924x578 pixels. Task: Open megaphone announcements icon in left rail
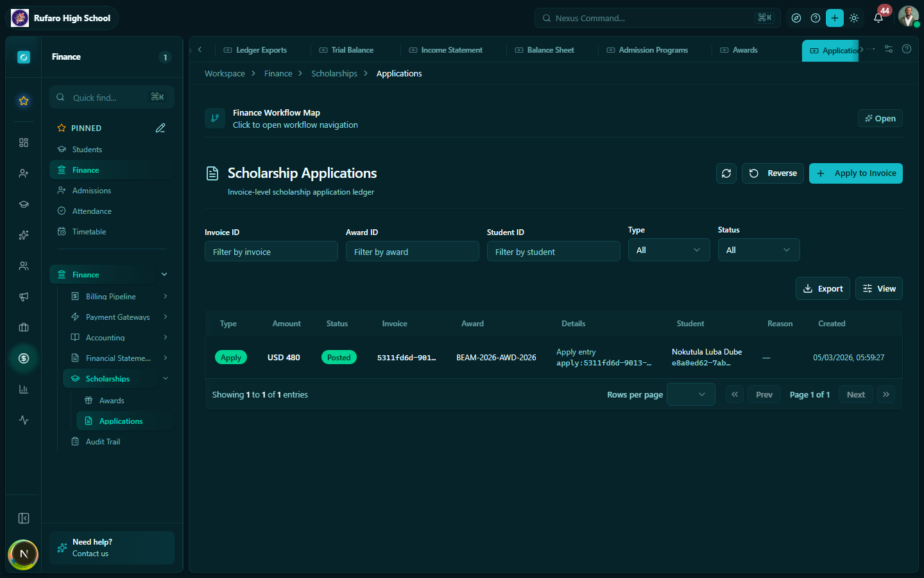pos(24,297)
